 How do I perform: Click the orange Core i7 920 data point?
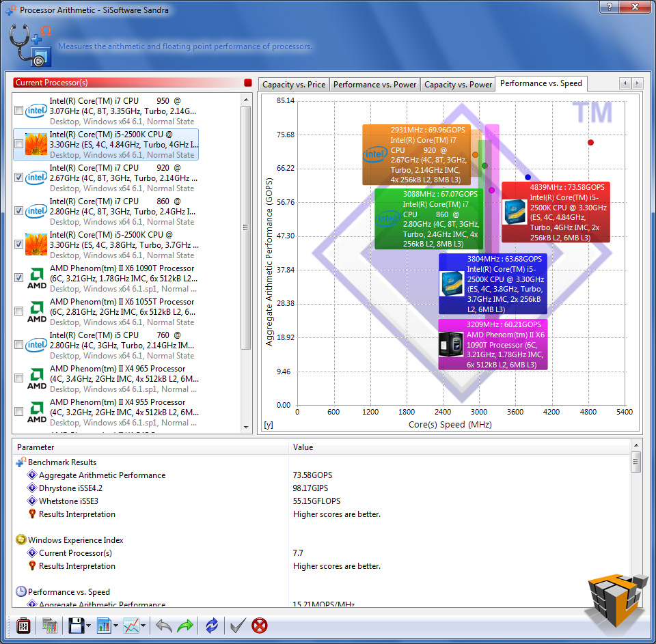click(x=475, y=155)
